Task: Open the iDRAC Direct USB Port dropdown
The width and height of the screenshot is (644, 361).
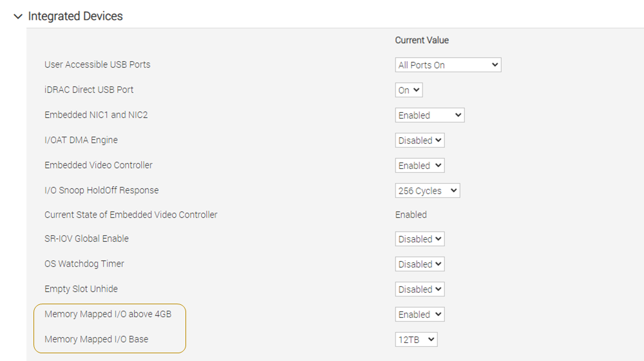Action: pyautogui.click(x=408, y=90)
